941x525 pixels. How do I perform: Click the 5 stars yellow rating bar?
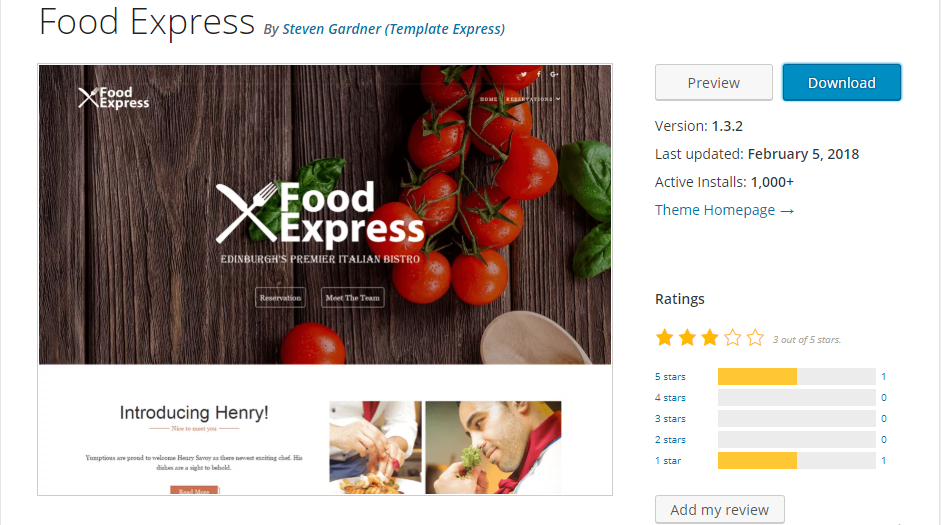(757, 376)
